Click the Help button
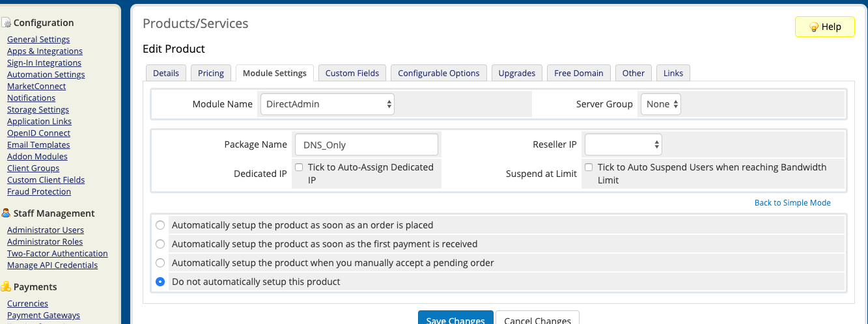This screenshot has height=324, width=868. click(825, 27)
